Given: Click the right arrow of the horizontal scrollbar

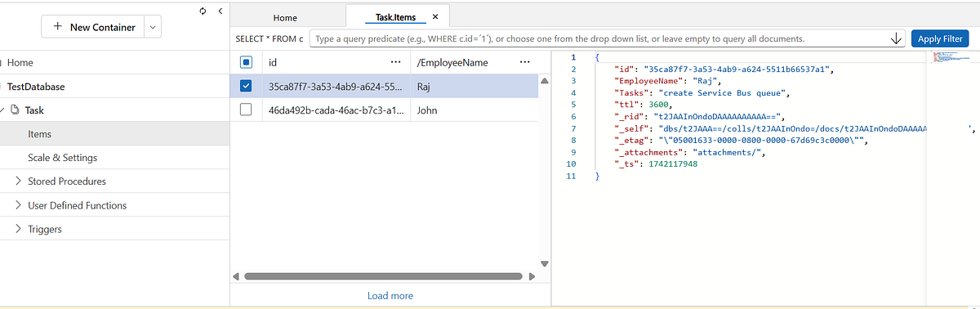Looking at the screenshot, I should 531,276.
